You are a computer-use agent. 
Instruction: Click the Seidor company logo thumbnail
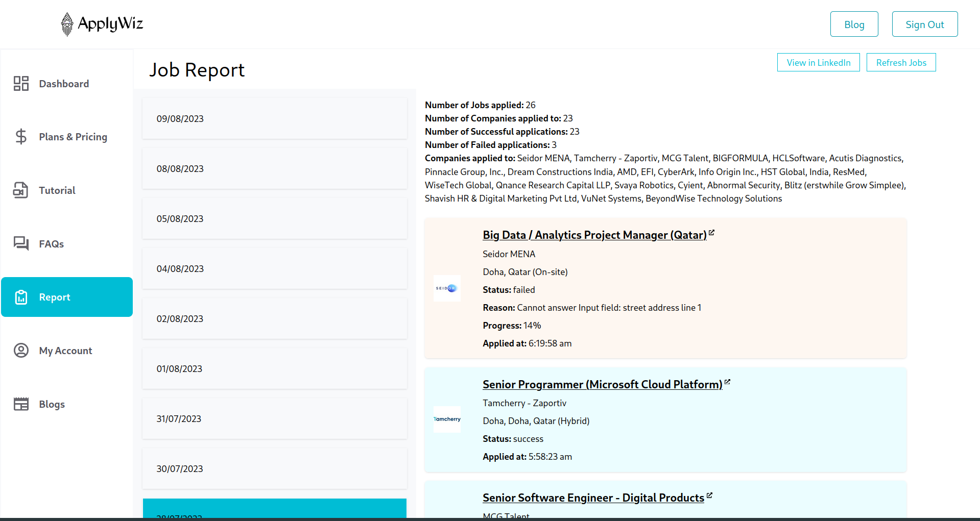click(447, 288)
